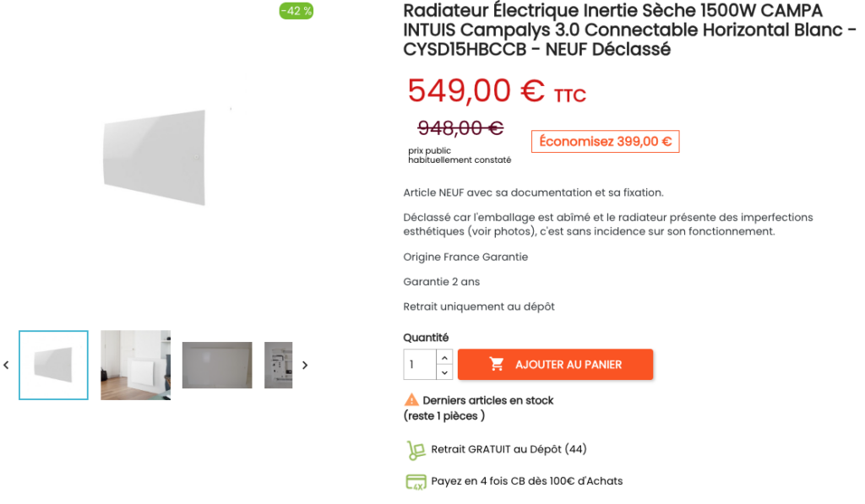The image size is (865, 504).
Task: Decrease quantity with the down arrow
Action: (444, 372)
